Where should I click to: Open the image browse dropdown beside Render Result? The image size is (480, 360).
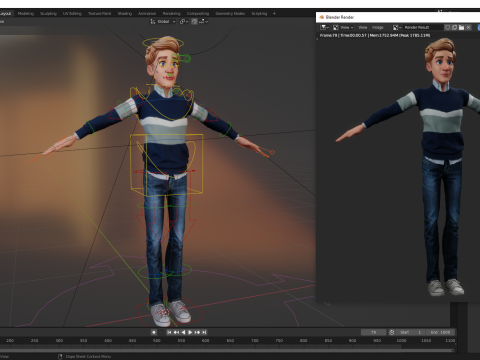[x=397, y=27]
